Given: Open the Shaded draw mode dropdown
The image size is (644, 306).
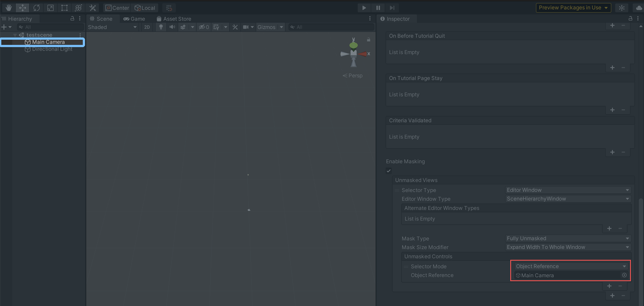Looking at the screenshot, I should coord(112,27).
